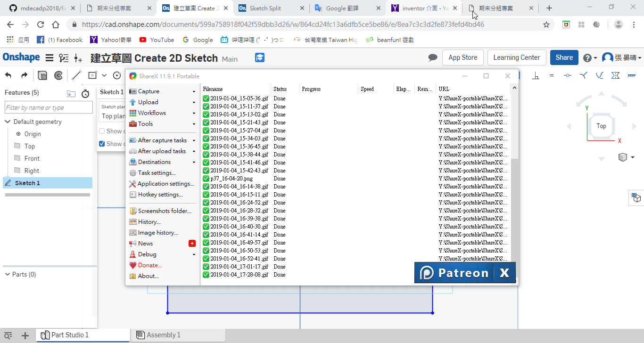Open the help question mark dropdown
The image size is (644, 343).
pyautogui.click(x=590, y=57)
